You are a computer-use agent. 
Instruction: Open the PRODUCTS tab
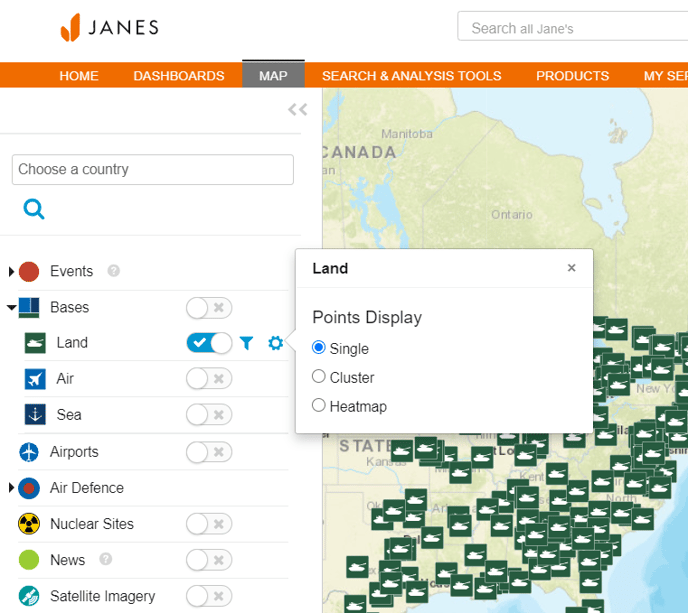[x=573, y=76]
